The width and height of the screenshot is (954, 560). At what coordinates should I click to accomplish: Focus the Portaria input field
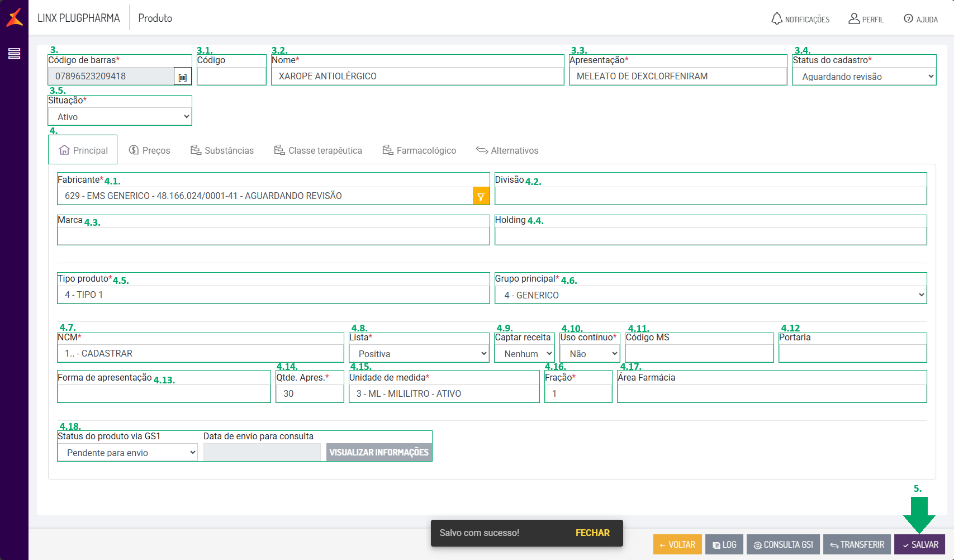[x=853, y=353]
